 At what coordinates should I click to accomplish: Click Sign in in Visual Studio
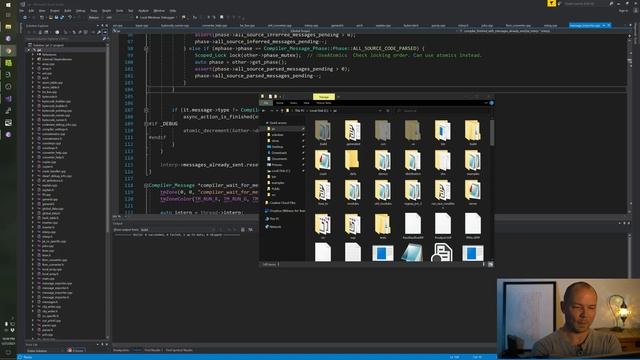623,11
